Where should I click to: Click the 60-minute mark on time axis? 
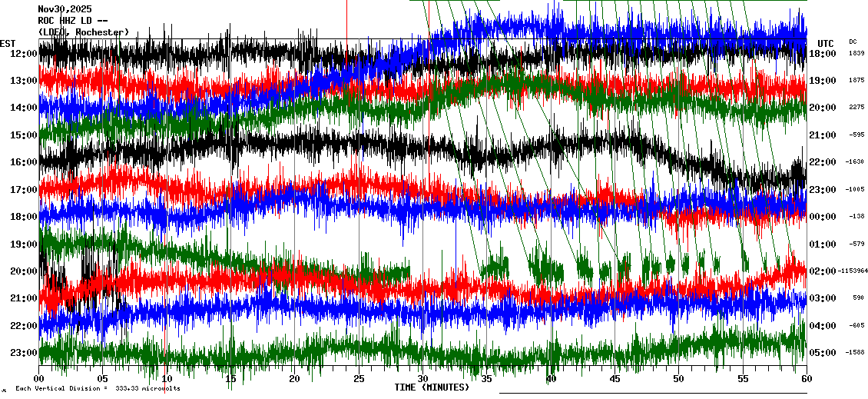click(806, 379)
